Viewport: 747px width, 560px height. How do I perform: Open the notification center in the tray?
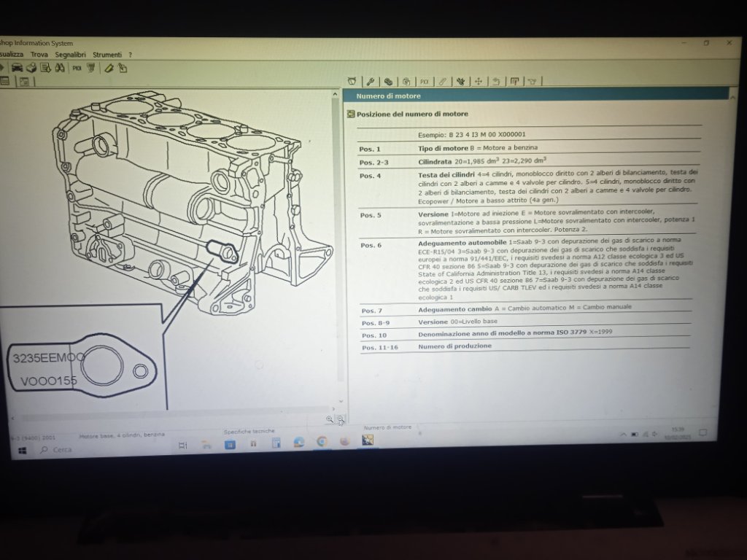point(703,432)
